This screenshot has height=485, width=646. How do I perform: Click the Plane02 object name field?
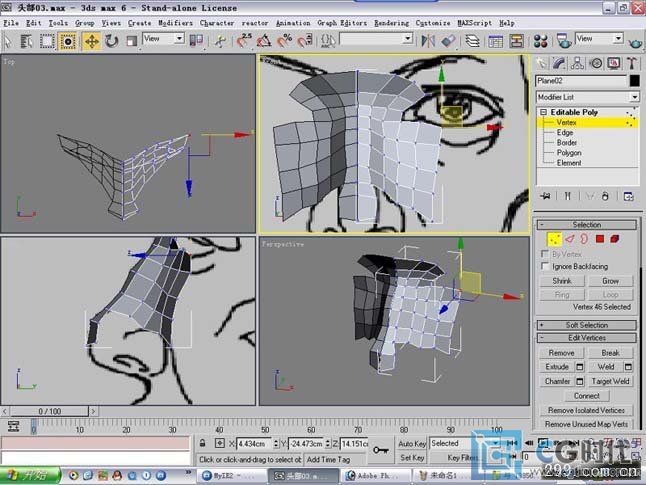pyautogui.click(x=580, y=81)
